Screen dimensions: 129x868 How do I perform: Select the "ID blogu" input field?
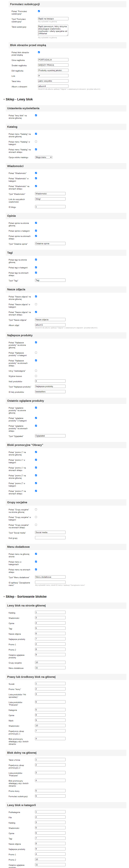(50, 207)
